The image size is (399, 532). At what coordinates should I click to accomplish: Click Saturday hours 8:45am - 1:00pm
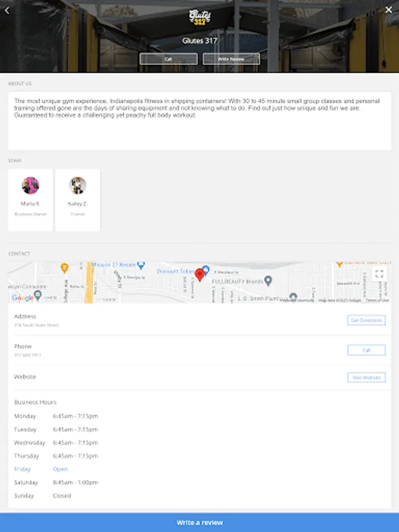[x=75, y=482]
